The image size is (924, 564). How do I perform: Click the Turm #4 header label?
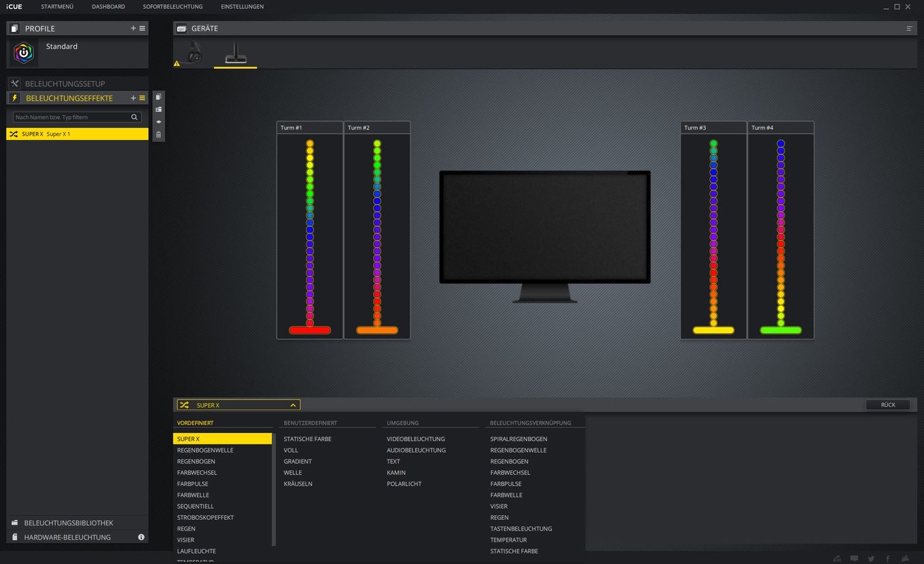click(x=762, y=128)
